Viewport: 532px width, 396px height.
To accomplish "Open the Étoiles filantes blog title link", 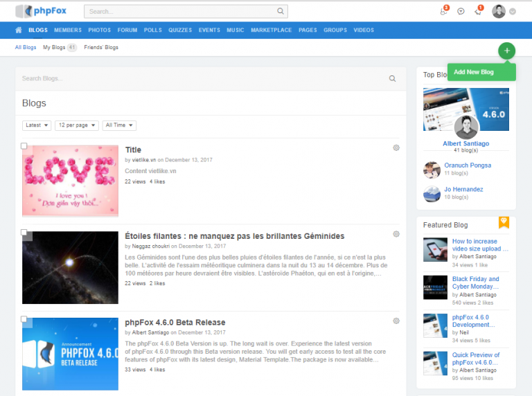I will (x=234, y=236).
